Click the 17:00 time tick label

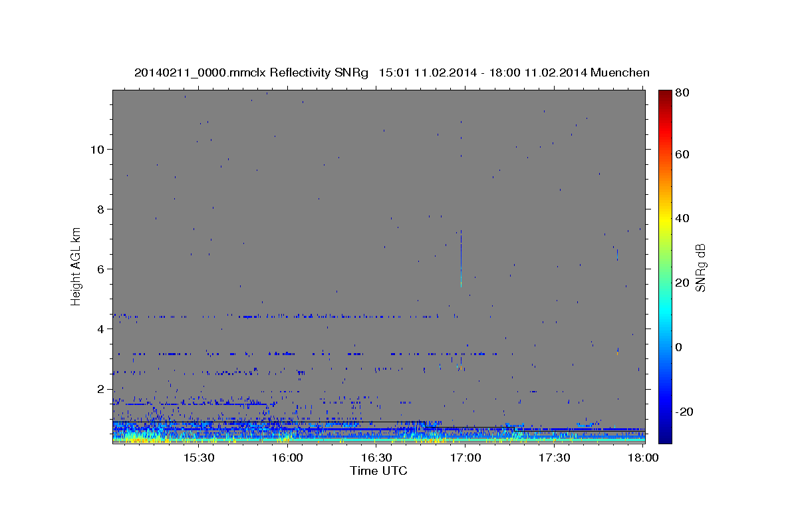point(465,458)
